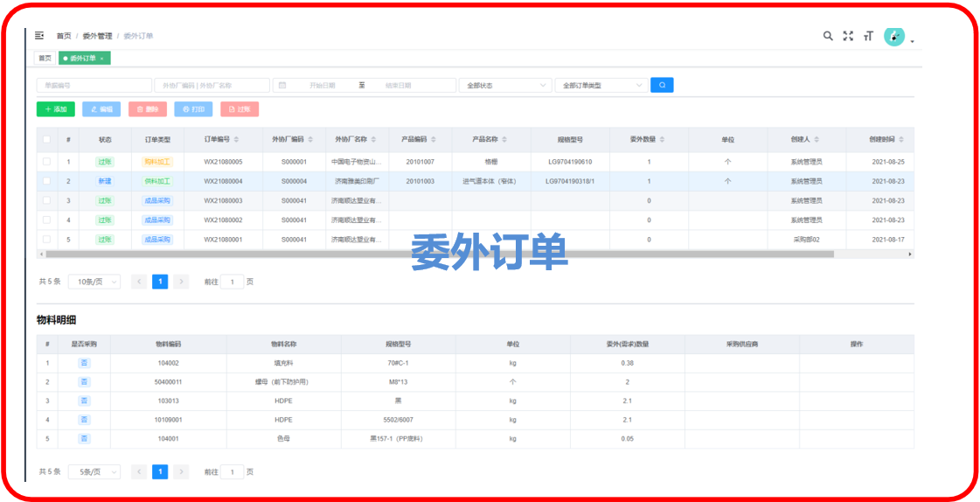Viewport: 980px width, 502px height.
Task: Click the green 添加 add button
Action: coord(55,109)
